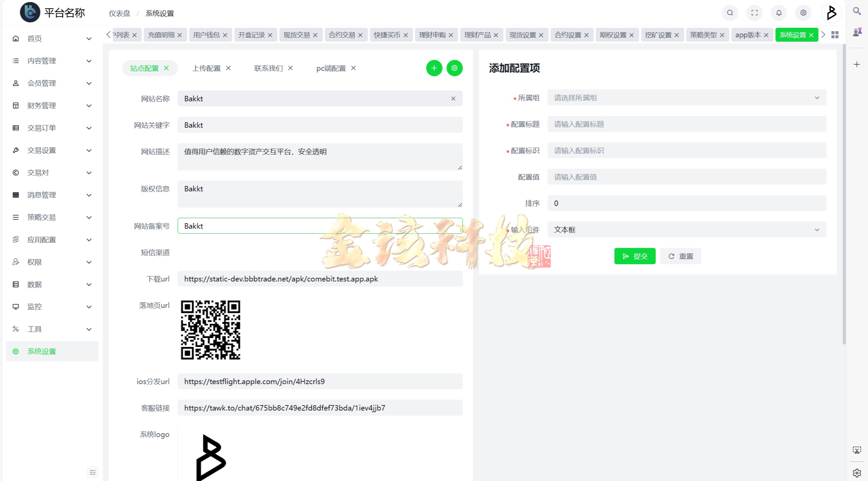Click the green plus to add config group
The image size is (868, 481).
click(x=434, y=68)
